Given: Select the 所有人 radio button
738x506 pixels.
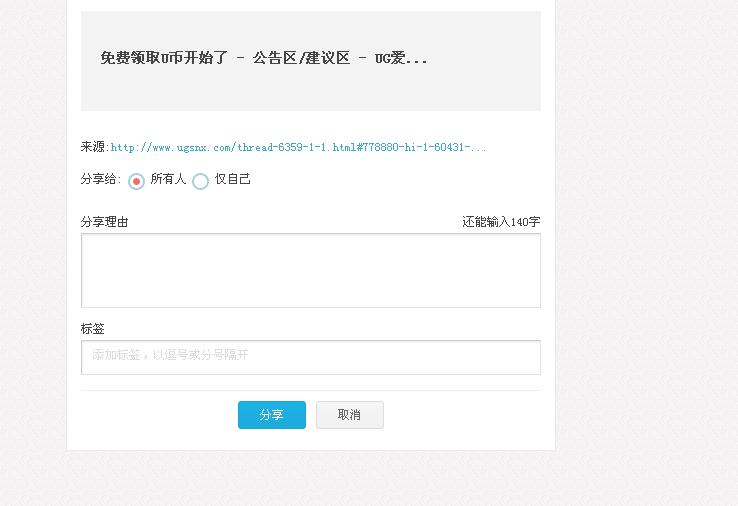Looking at the screenshot, I should [136, 181].
